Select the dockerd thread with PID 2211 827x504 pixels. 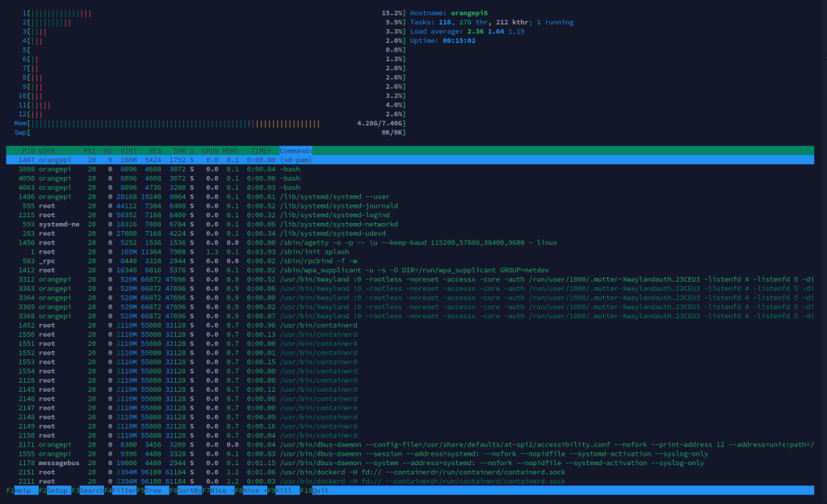(409, 481)
